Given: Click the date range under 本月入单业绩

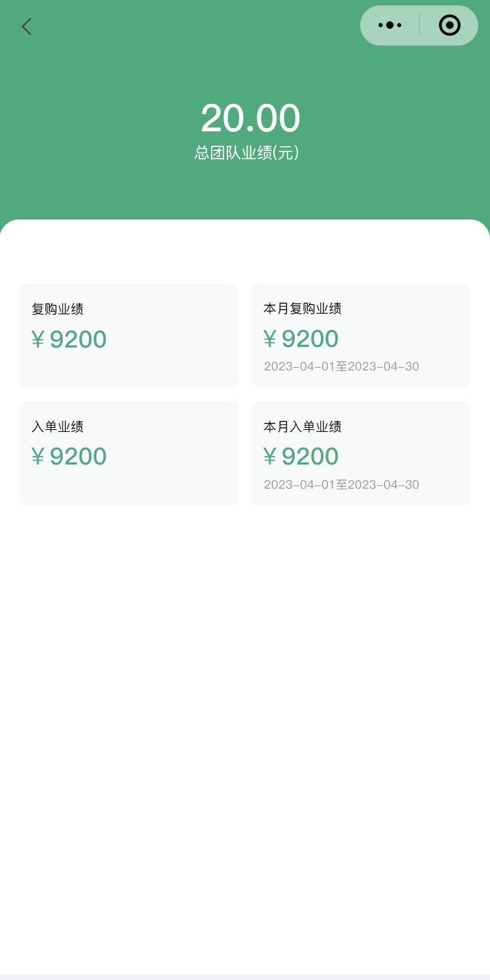Looking at the screenshot, I should click(342, 485).
